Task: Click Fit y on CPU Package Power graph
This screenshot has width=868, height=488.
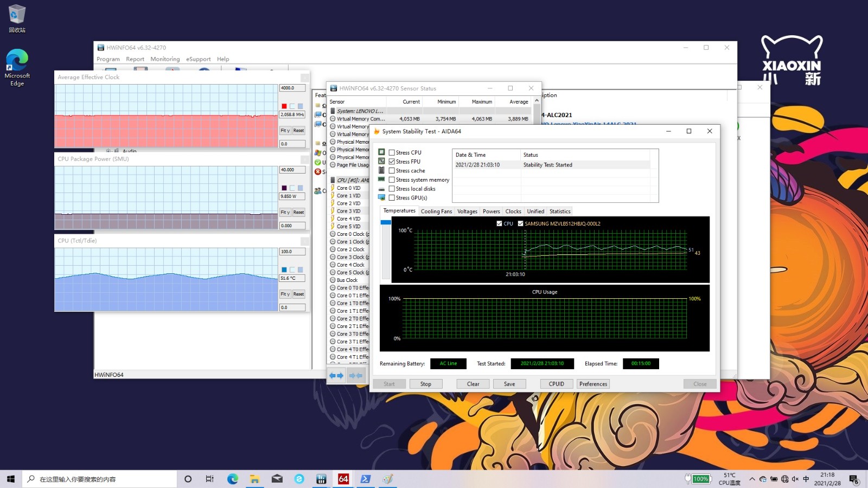Action: (285, 213)
